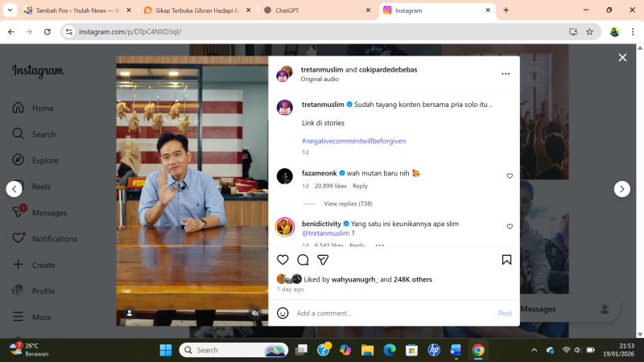This screenshot has width=644, height=362.
Task: Open benidictivity's avatar story ring
Action: coord(285,227)
